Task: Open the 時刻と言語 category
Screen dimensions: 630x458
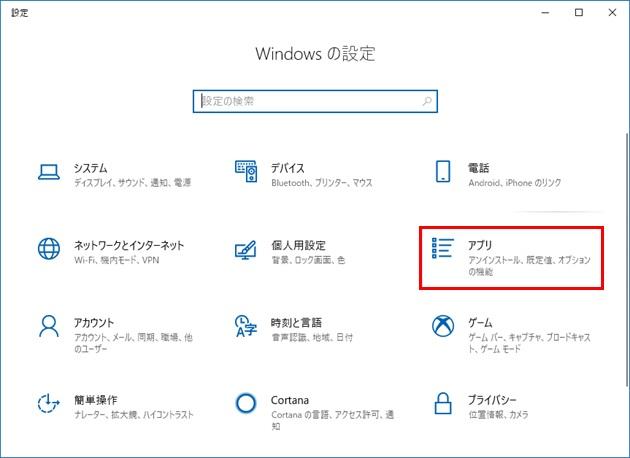Action: [x=297, y=323]
